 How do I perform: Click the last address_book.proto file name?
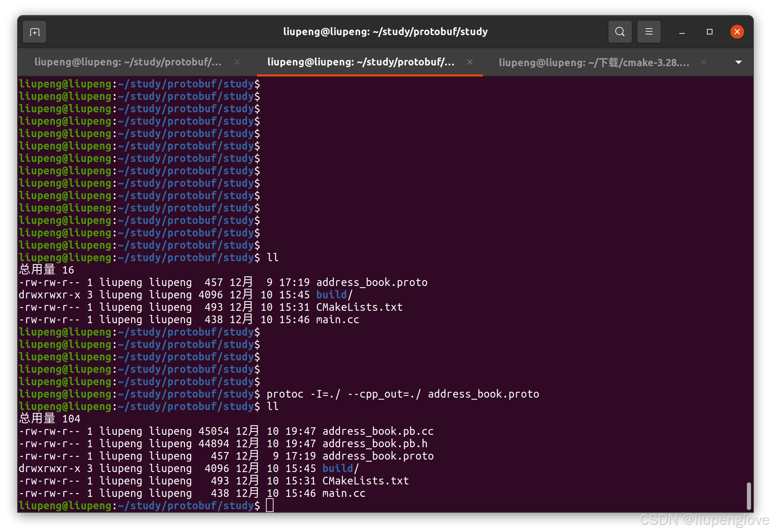point(378,456)
